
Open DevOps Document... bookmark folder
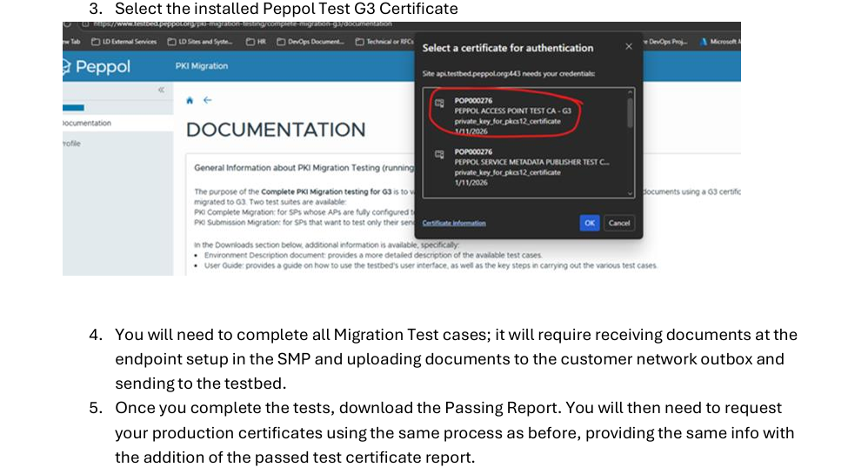(310, 42)
